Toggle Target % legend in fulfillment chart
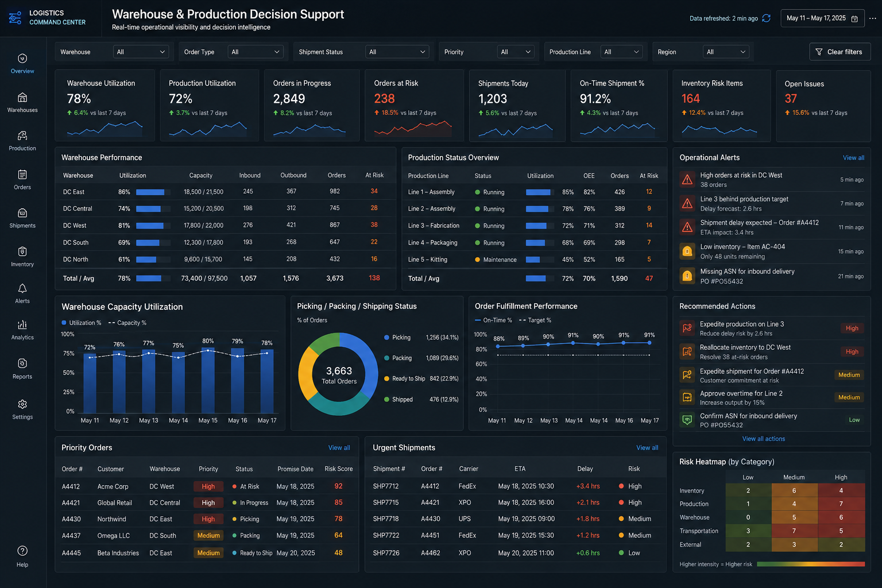 tap(535, 320)
